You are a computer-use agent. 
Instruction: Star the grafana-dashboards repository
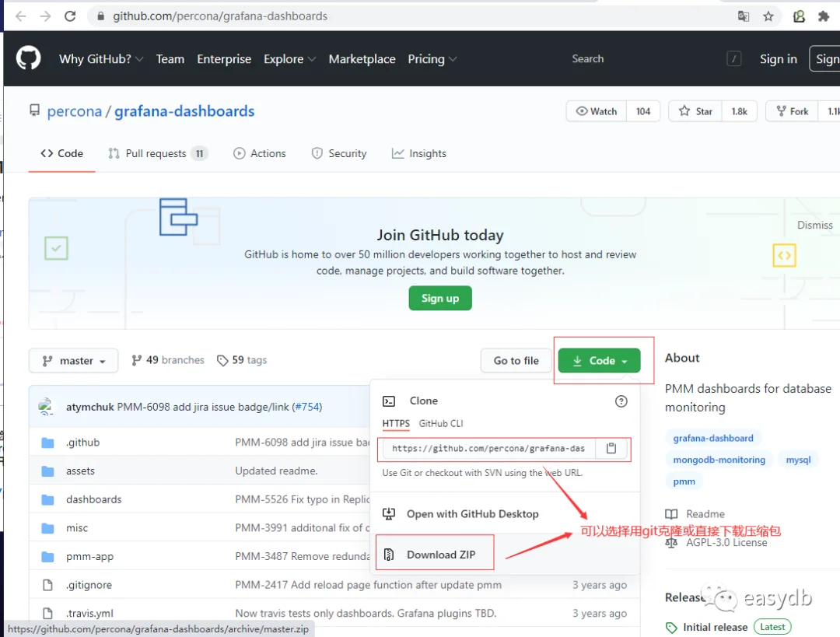pyautogui.click(x=695, y=111)
